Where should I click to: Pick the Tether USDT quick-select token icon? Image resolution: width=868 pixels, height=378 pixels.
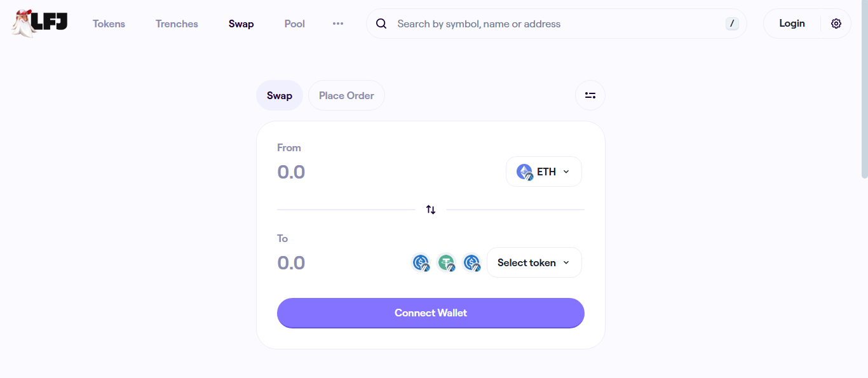point(447,262)
